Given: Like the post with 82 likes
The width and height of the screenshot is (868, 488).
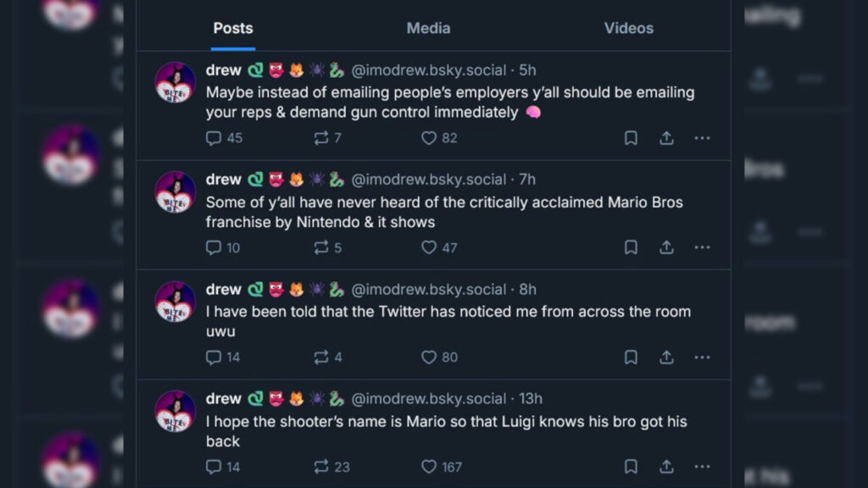Looking at the screenshot, I should tap(429, 138).
